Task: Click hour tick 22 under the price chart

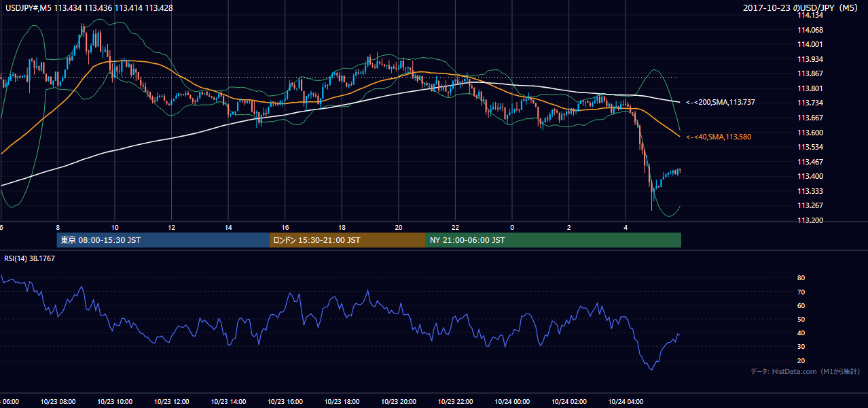Action: pyautogui.click(x=456, y=227)
